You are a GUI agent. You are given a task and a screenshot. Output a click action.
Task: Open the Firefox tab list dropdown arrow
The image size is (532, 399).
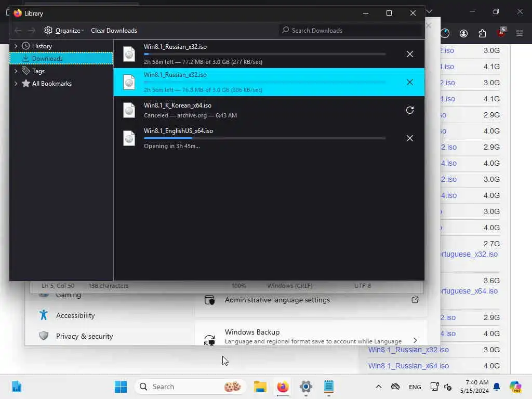point(429,11)
